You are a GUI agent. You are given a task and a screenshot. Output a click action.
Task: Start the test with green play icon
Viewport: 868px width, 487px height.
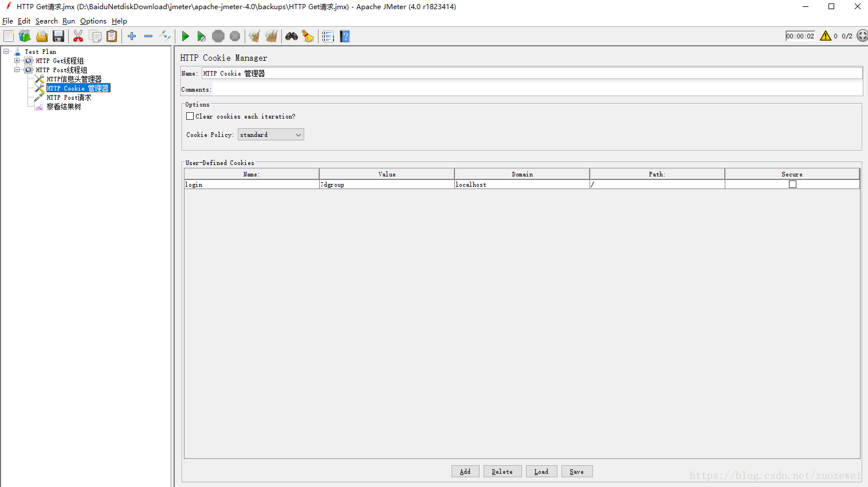(x=185, y=36)
